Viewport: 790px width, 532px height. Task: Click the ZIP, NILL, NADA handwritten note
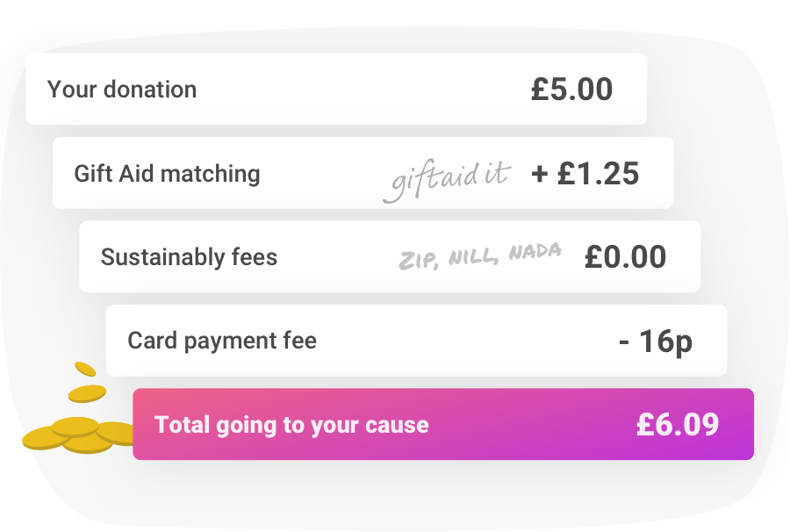pyautogui.click(x=479, y=256)
